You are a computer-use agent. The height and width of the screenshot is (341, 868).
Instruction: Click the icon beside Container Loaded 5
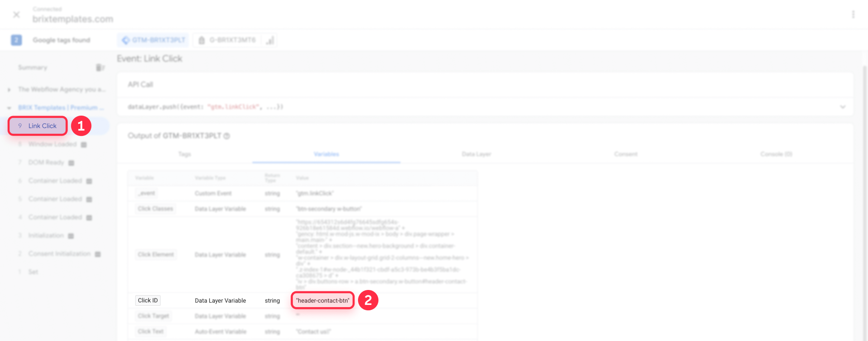click(89, 199)
